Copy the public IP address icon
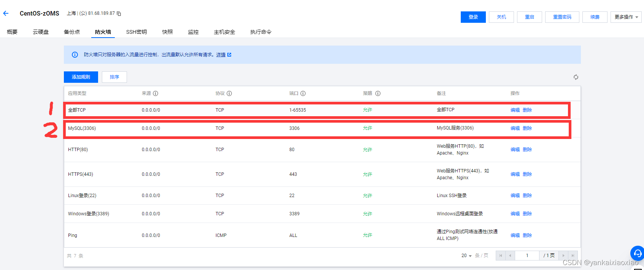644x270 pixels. click(x=119, y=14)
